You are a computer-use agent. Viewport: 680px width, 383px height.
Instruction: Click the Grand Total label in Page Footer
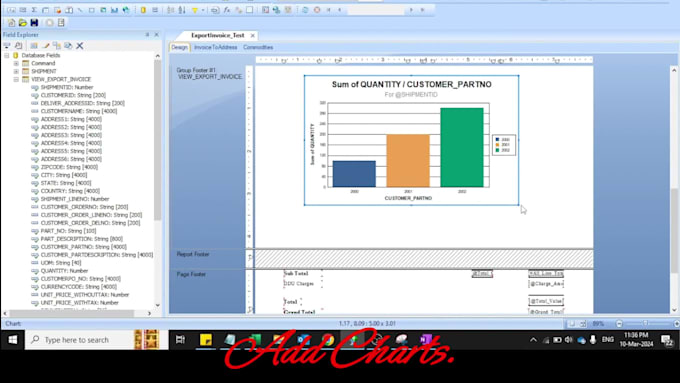(x=299, y=311)
